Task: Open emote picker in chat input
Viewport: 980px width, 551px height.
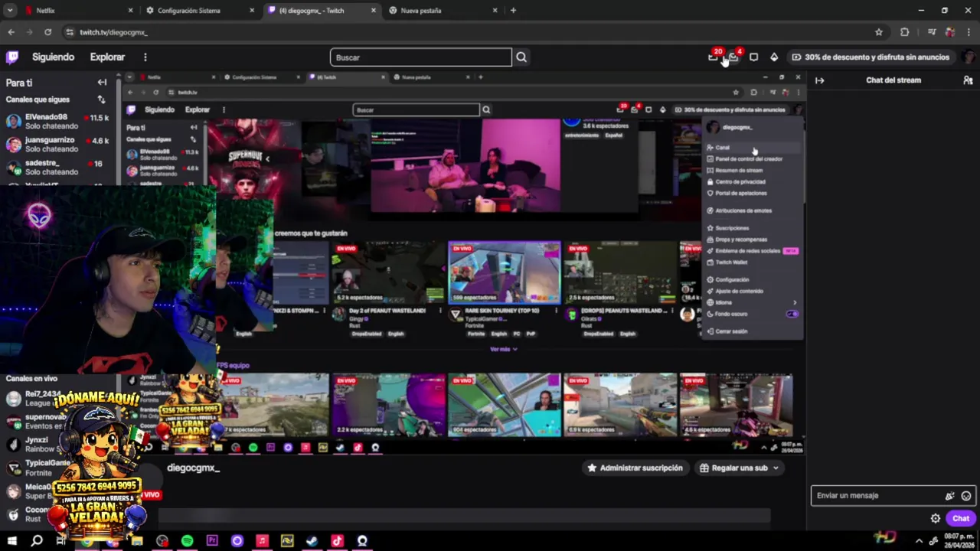Action: click(966, 496)
